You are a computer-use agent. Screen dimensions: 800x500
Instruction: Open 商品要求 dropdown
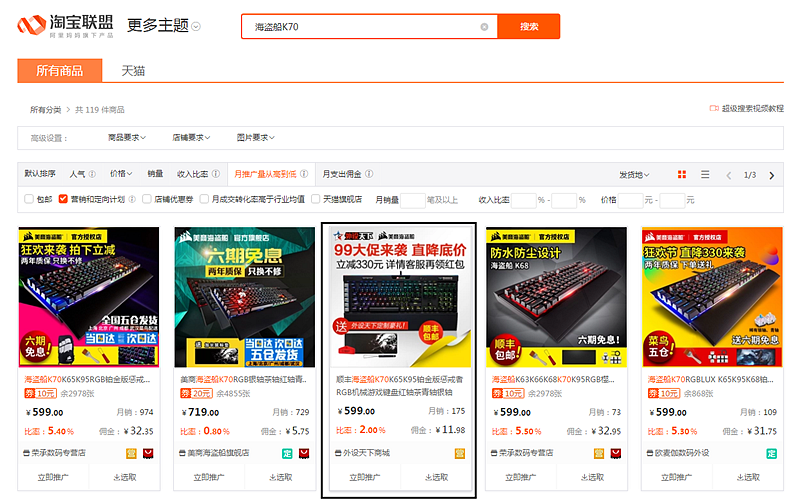point(127,137)
